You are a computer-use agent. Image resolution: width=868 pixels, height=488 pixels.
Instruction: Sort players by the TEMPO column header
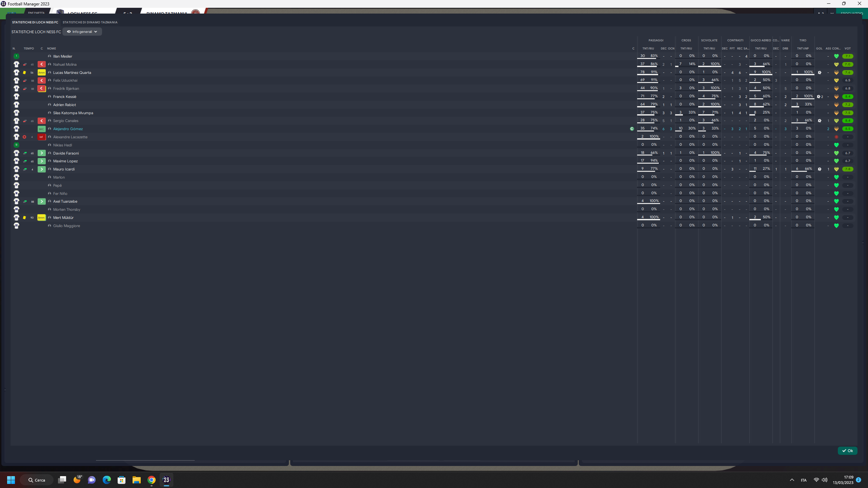29,48
